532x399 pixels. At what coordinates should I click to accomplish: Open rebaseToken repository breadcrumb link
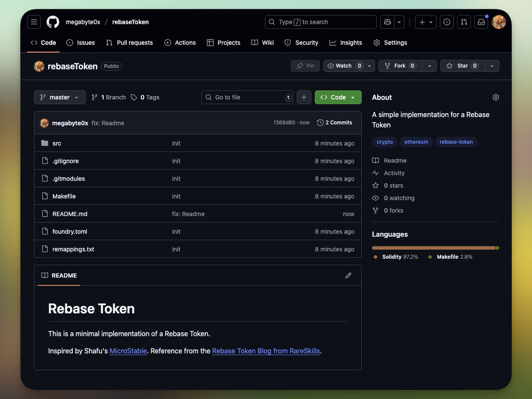click(130, 22)
